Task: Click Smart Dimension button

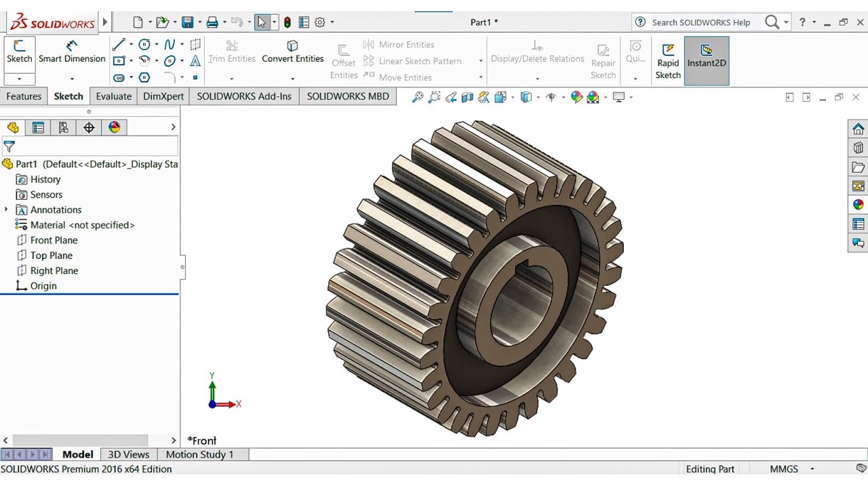Action: click(x=72, y=52)
